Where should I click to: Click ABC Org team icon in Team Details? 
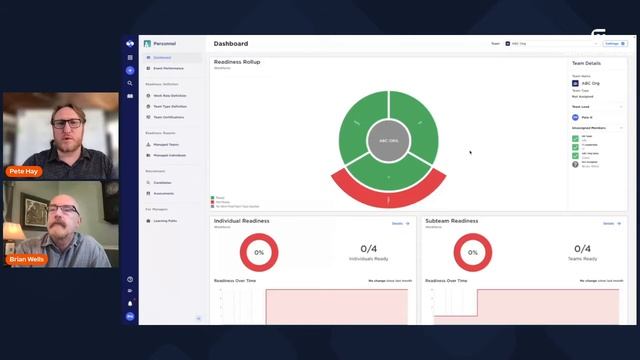coord(575,83)
